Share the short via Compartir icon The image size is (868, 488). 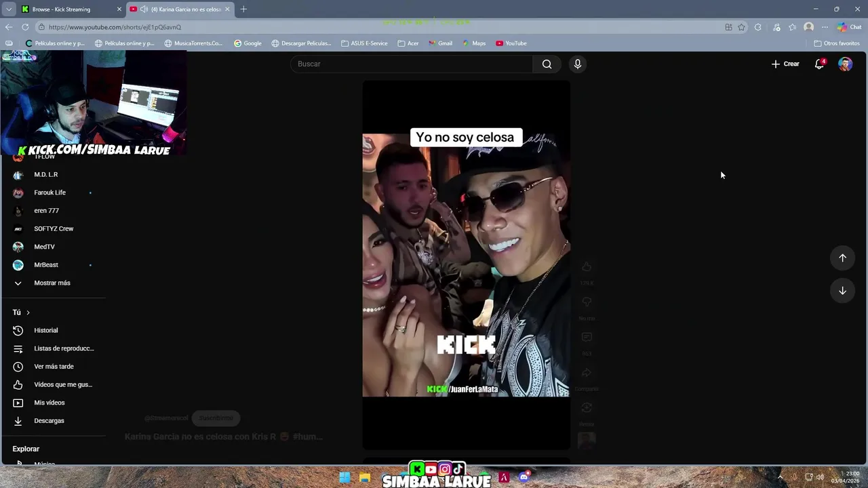point(587,373)
